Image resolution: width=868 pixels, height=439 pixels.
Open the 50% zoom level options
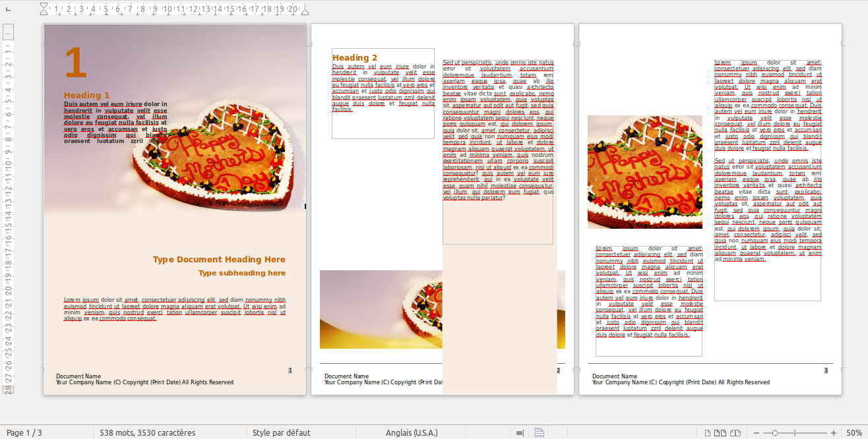coord(853,433)
